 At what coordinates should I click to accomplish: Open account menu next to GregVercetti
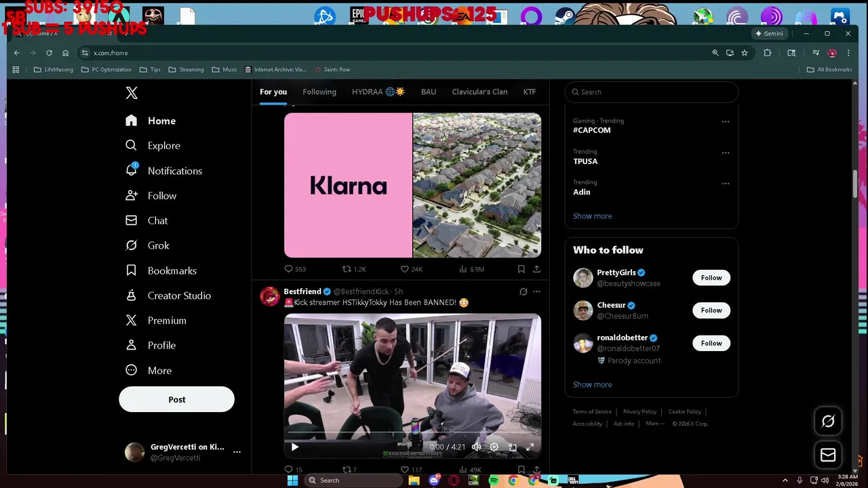(x=237, y=451)
